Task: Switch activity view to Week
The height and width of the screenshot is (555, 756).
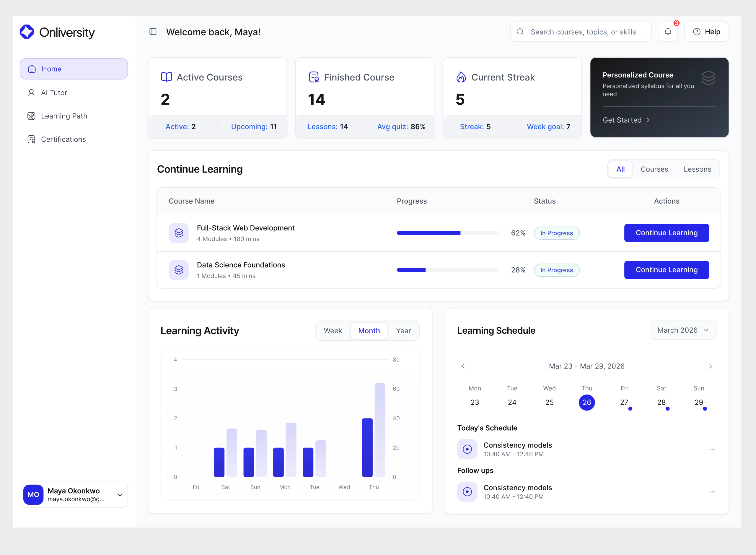Action: [333, 331]
